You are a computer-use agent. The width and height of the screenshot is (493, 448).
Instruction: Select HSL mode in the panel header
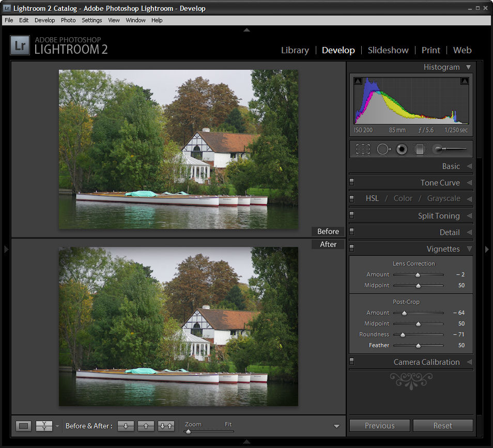372,198
